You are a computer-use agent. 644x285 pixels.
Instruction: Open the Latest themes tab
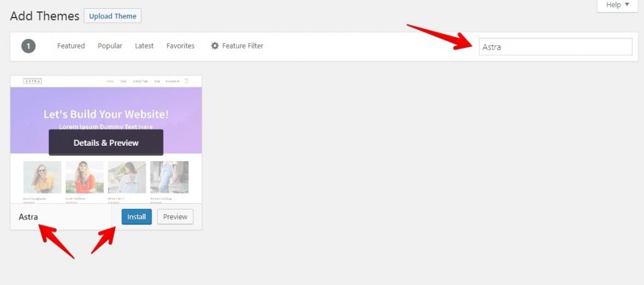[144, 46]
